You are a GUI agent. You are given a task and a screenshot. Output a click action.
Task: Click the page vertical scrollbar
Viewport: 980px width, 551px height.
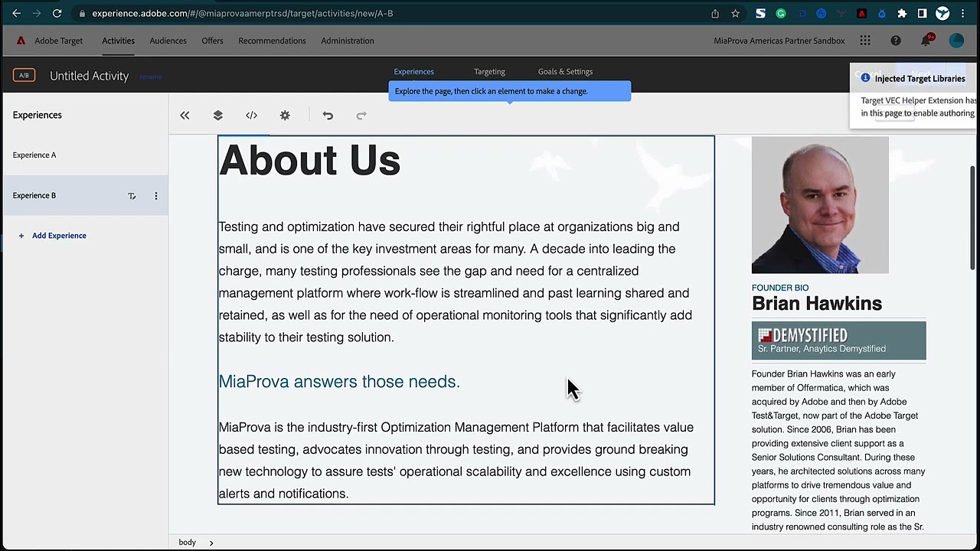(973, 218)
